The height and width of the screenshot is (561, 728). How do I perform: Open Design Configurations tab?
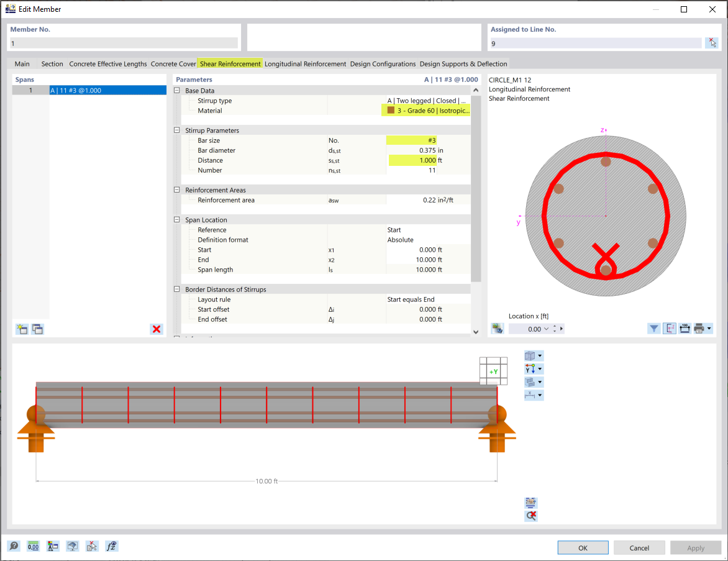(383, 63)
